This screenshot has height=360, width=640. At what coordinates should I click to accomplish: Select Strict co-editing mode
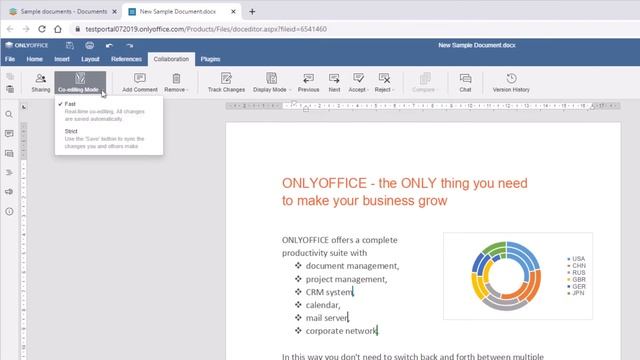(x=109, y=139)
